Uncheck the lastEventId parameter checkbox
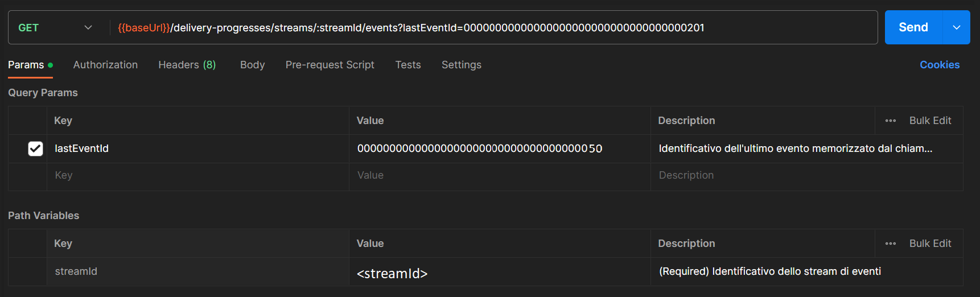The width and height of the screenshot is (980, 297). coord(35,148)
